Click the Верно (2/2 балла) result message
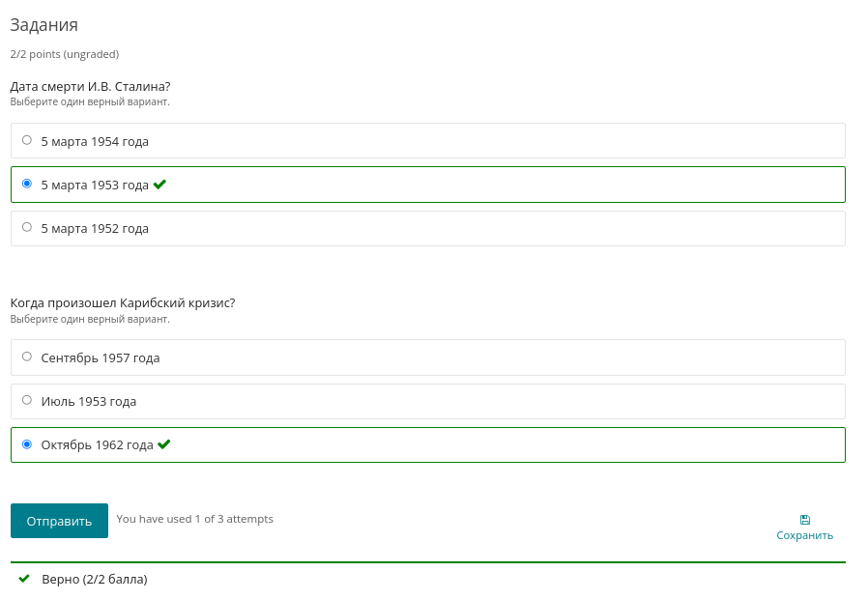 [95, 580]
